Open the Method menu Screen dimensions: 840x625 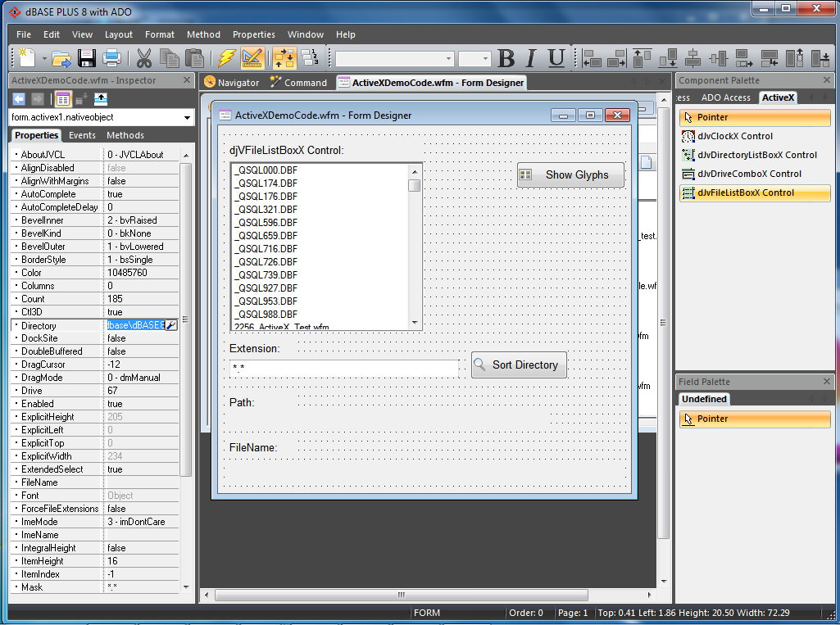(x=203, y=34)
